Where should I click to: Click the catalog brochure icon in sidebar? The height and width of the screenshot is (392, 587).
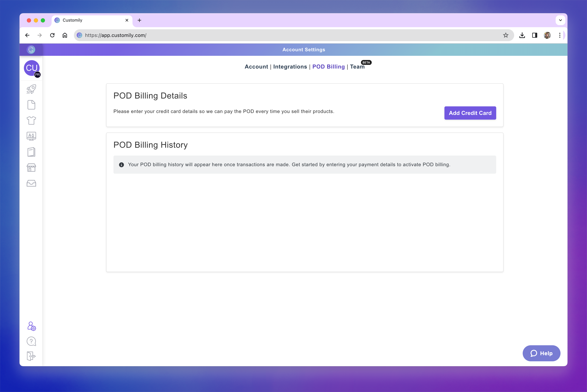pos(31,152)
